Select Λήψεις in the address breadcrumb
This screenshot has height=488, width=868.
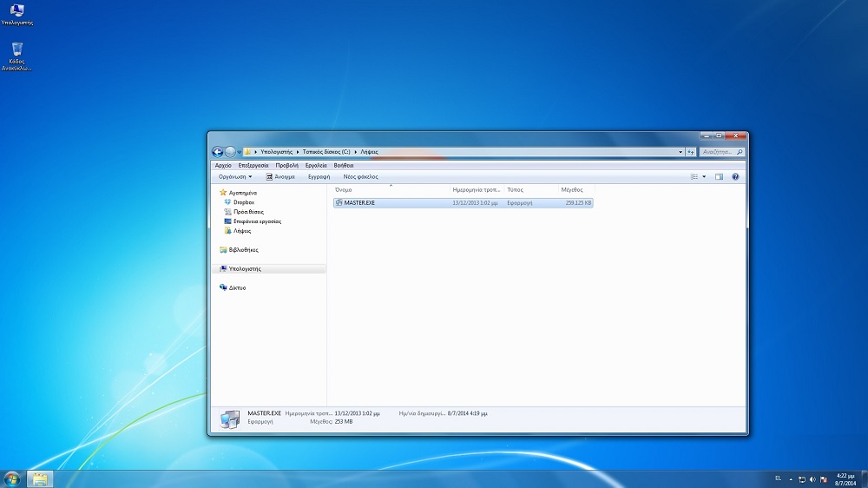pyautogui.click(x=369, y=152)
